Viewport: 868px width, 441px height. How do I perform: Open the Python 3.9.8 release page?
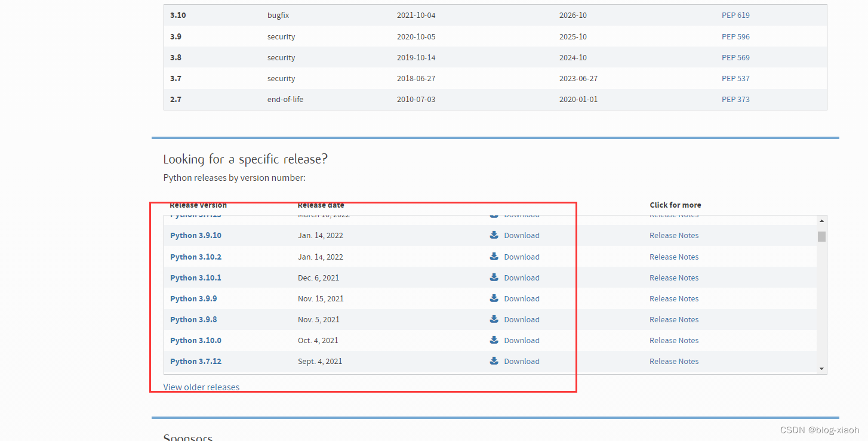tap(193, 320)
